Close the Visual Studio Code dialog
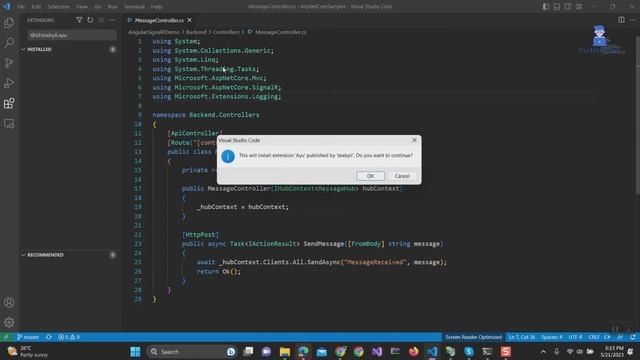 414,140
